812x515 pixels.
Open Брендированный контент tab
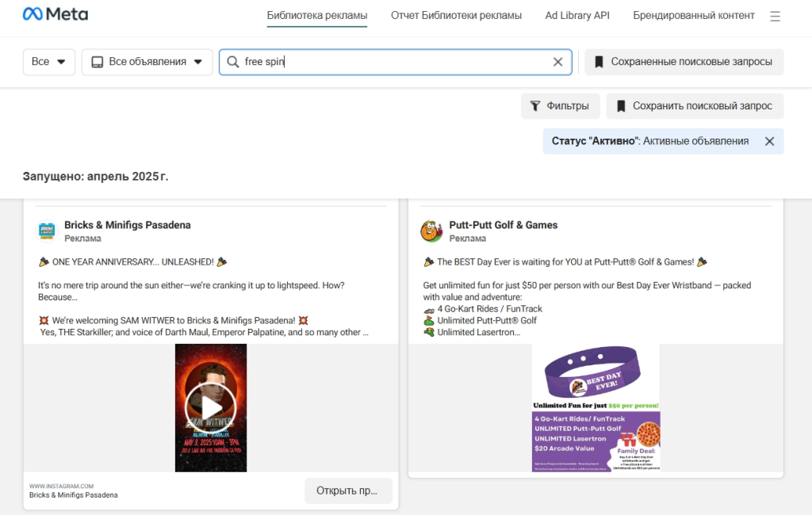click(693, 16)
